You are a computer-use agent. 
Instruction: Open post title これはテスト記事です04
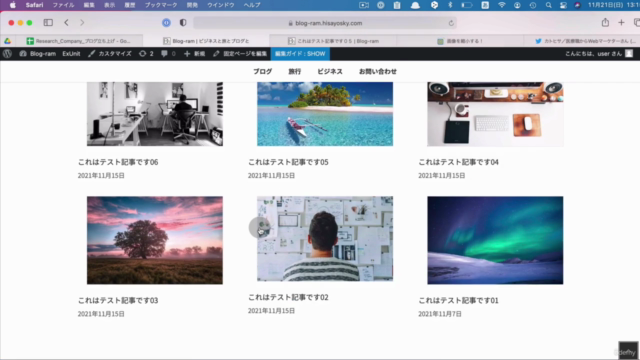458,162
